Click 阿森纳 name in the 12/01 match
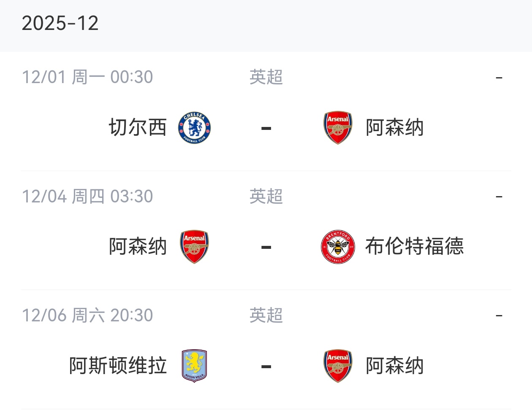 tap(394, 127)
